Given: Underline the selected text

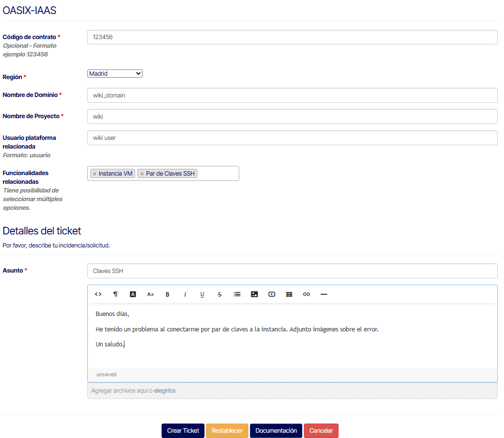Looking at the screenshot, I should (x=202, y=294).
